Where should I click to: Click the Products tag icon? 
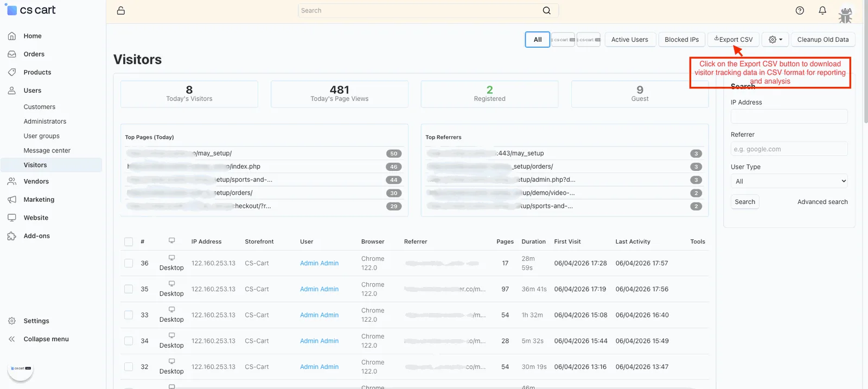(x=12, y=72)
